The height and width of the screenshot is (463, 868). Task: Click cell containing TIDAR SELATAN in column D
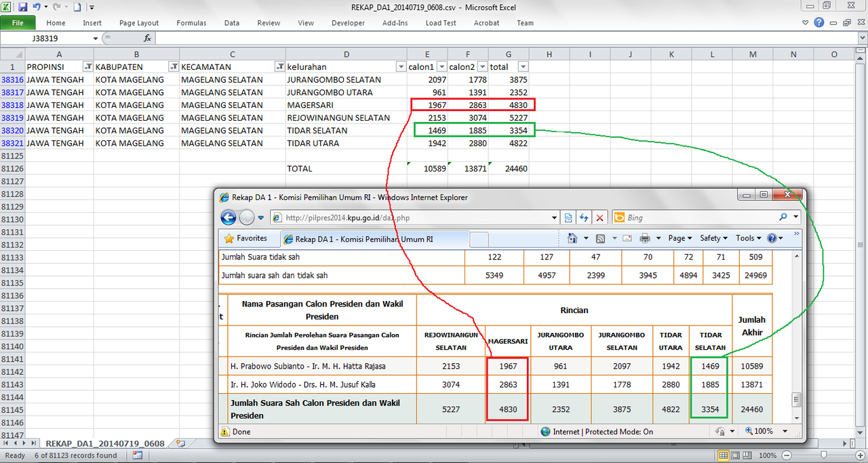click(x=346, y=130)
